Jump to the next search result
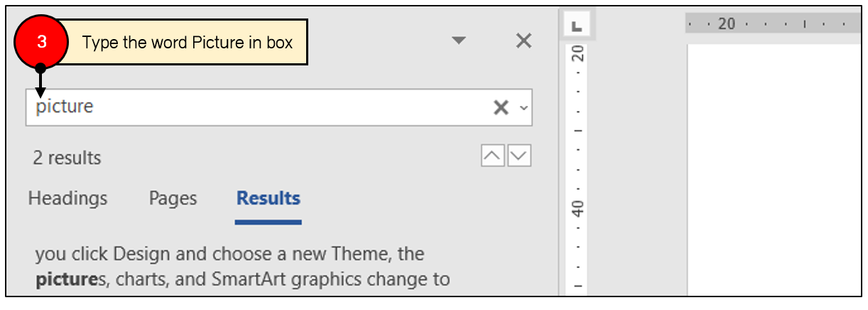This screenshot has width=868, height=310. click(520, 156)
